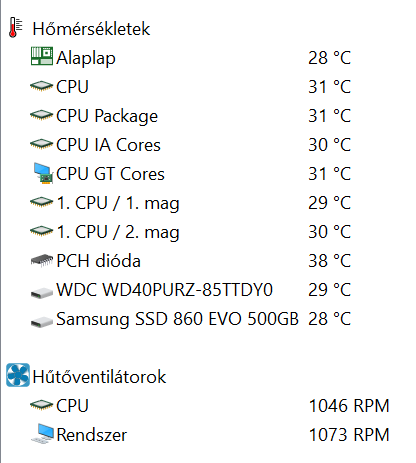Viewport: 416px width, 463px height.
Task: Click the drive icon next to WDC WD40PURZ-85TTDY0
Action: tap(42, 292)
